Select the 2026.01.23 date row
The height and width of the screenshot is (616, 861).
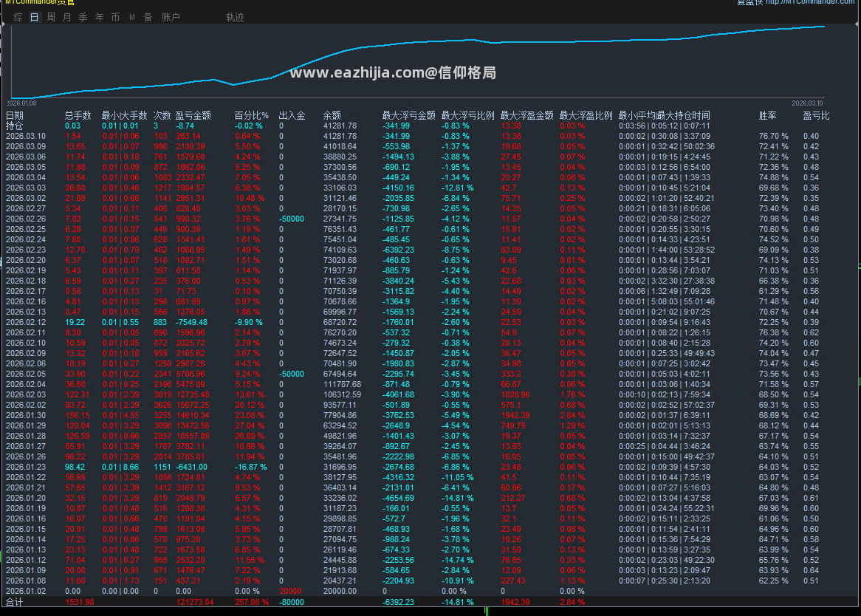click(x=428, y=468)
